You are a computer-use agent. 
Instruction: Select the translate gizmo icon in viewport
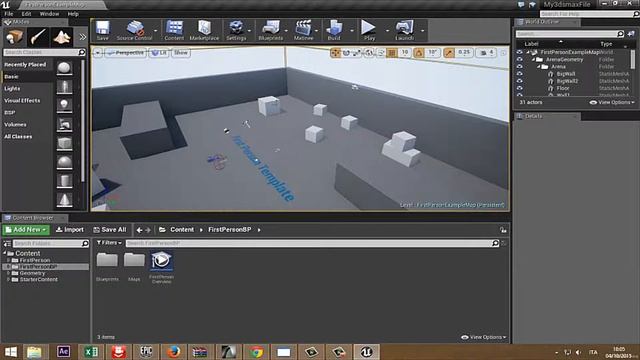pyautogui.click(x=335, y=53)
